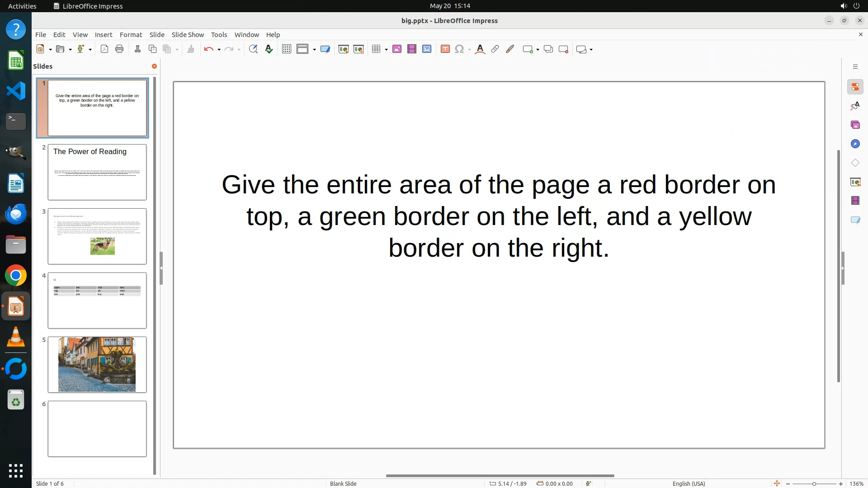This screenshot has height=488, width=868.
Task: Toggle the display grid
Action: (287, 49)
